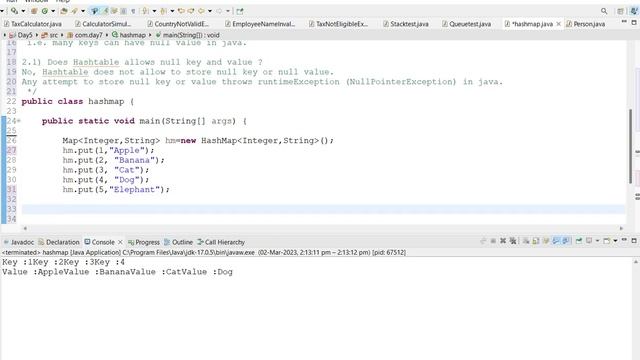Collapse main method fold marker at line 24
Viewport: 640px width, 360px height.
19,121
